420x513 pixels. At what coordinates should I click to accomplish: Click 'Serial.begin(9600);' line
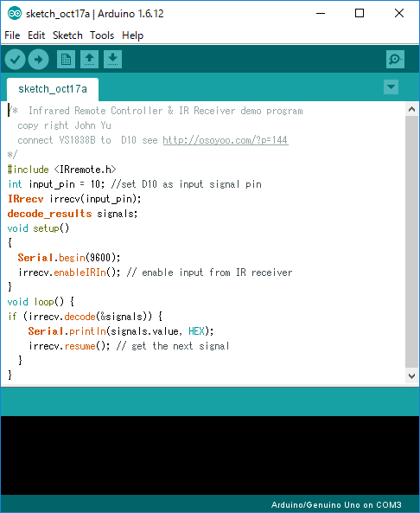point(69,258)
